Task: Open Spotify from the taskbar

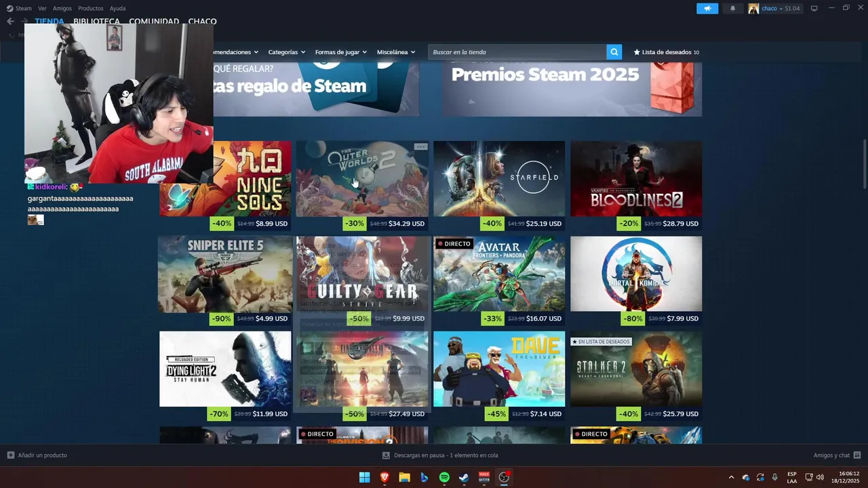Action: (x=444, y=477)
